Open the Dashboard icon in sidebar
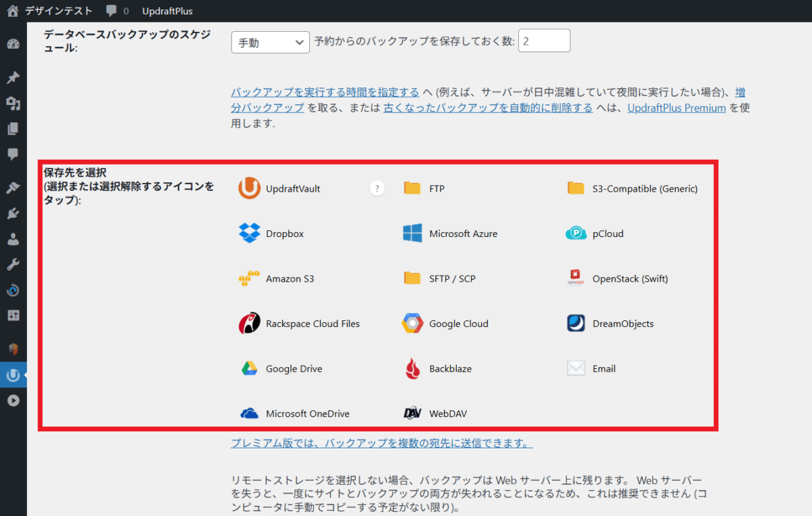 pyautogui.click(x=13, y=45)
